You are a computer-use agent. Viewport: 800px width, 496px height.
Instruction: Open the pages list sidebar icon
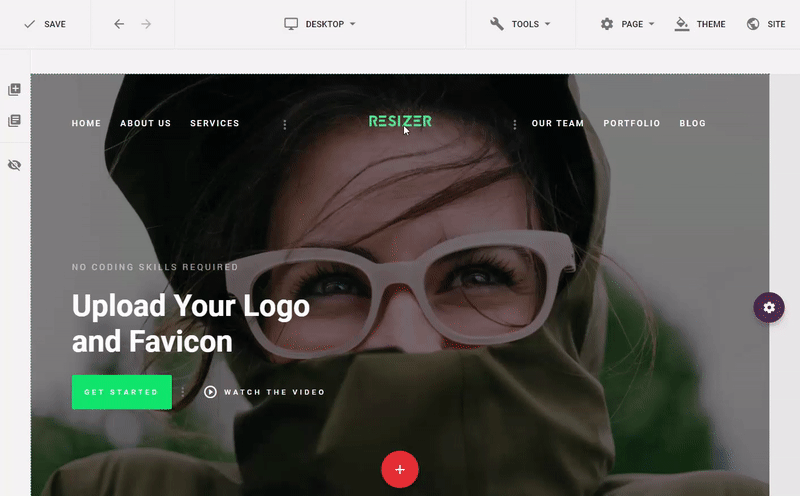pyautogui.click(x=14, y=120)
